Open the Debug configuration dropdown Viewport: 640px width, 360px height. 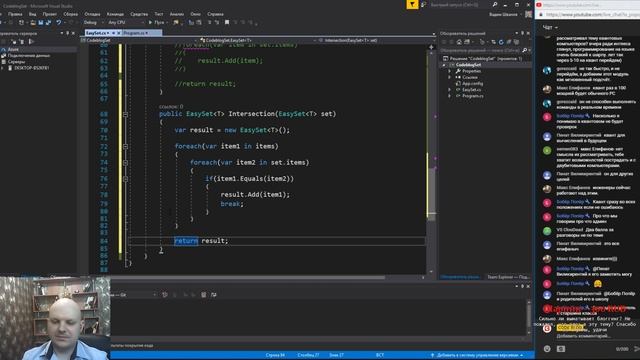click(x=93, y=22)
